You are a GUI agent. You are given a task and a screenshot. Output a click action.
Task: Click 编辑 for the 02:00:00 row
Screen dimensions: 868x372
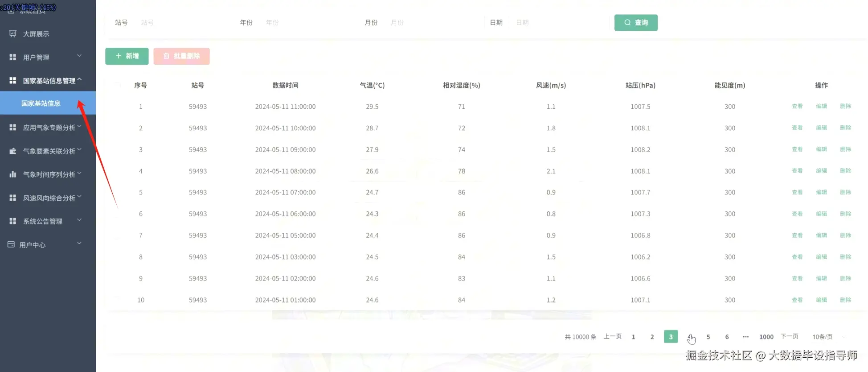coord(821,278)
